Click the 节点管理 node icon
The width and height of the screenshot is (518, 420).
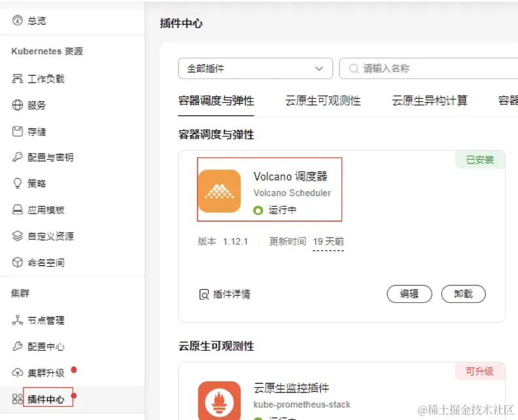pyautogui.click(x=18, y=320)
